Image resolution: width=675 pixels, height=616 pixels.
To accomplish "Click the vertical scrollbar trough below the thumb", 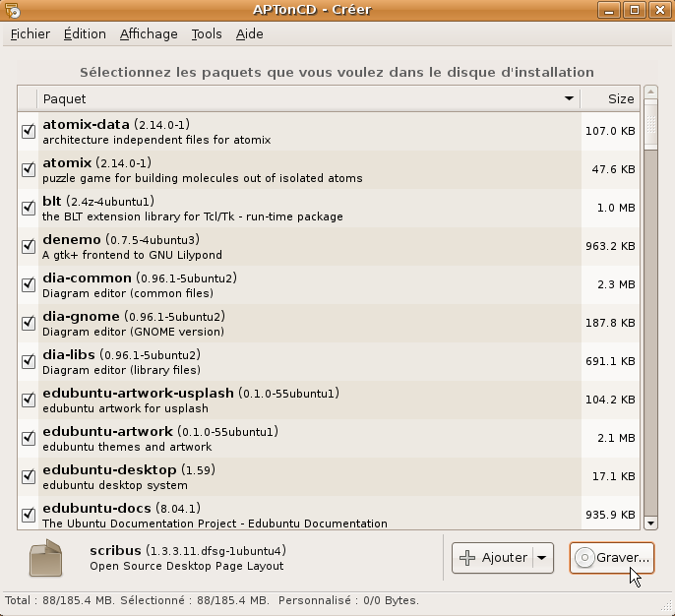I will click(x=650, y=332).
